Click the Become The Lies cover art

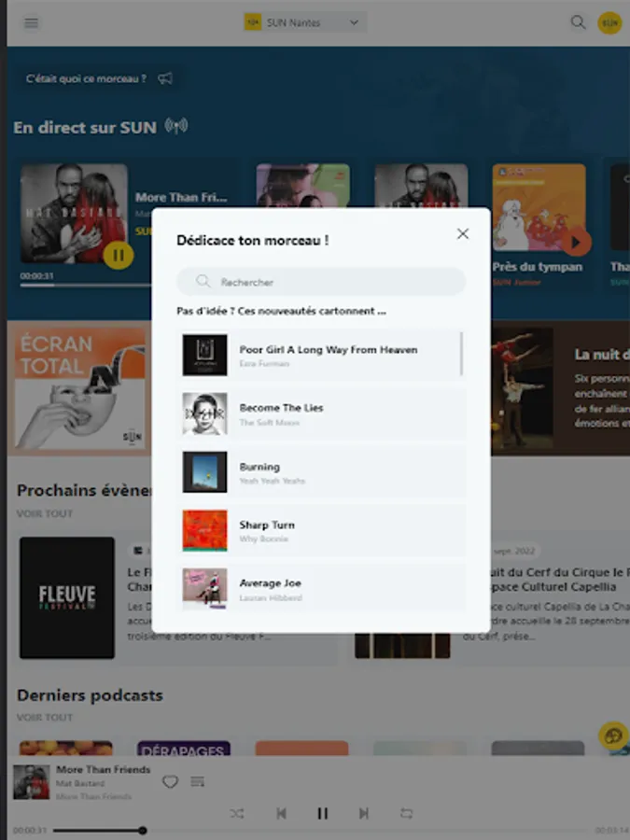204,413
